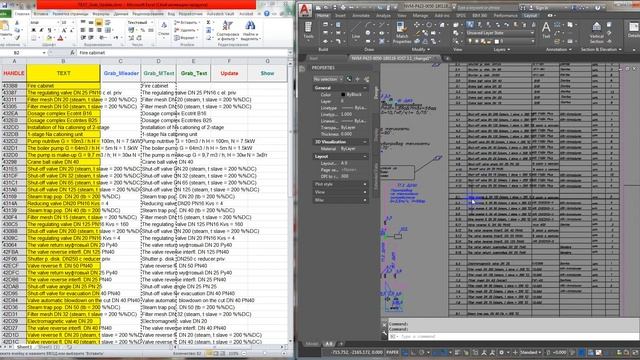
Task: Open Excel Name Box dropdown
Action: (x=44, y=53)
